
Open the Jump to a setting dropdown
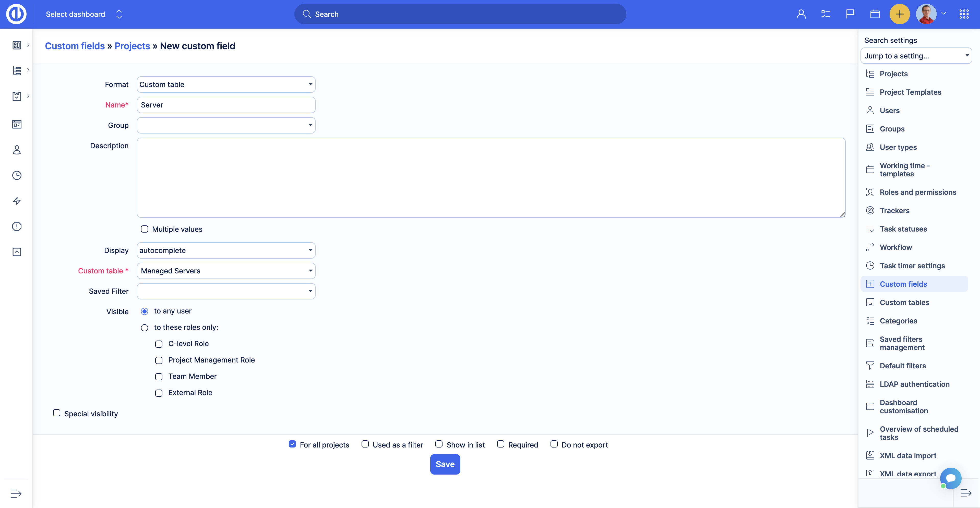coord(916,56)
